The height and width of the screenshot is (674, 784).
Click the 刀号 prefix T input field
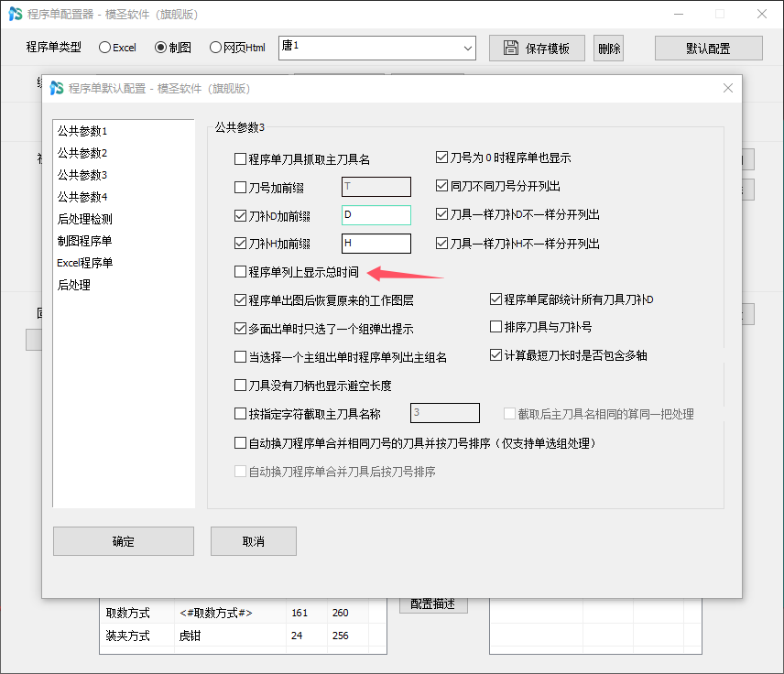376,187
